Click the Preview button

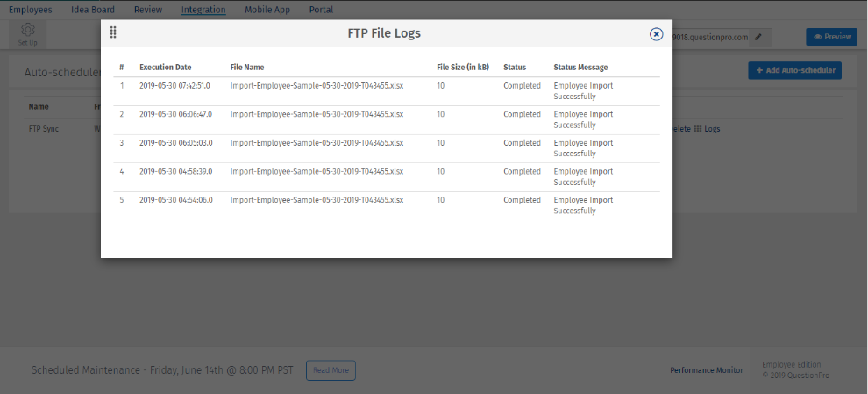pos(832,37)
